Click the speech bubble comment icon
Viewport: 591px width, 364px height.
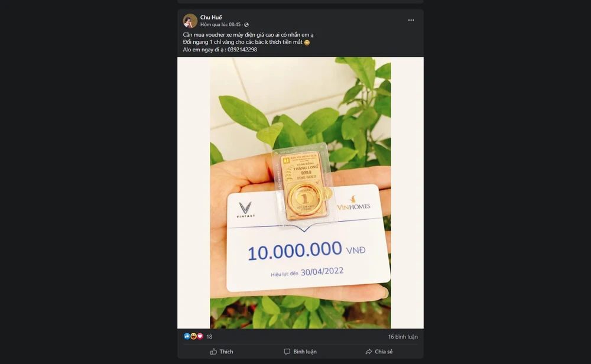click(x=287, y=352)
